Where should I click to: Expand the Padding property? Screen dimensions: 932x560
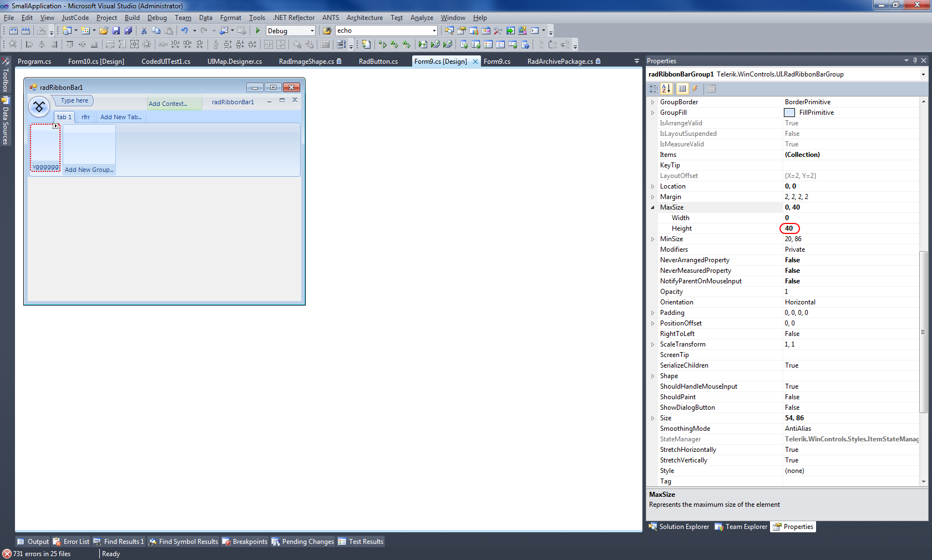pos(652,313)
